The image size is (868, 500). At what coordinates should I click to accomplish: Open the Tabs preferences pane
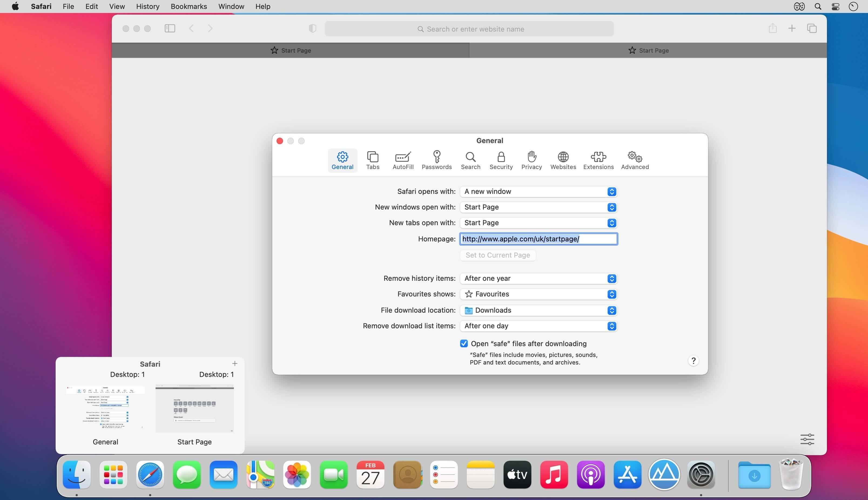(373, 160)
